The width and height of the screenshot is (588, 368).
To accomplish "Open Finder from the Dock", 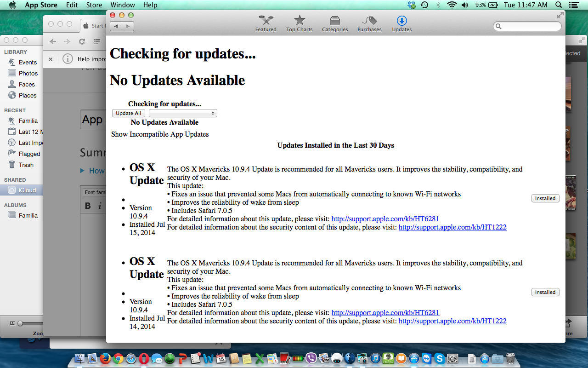I will [x=79, y=358].
